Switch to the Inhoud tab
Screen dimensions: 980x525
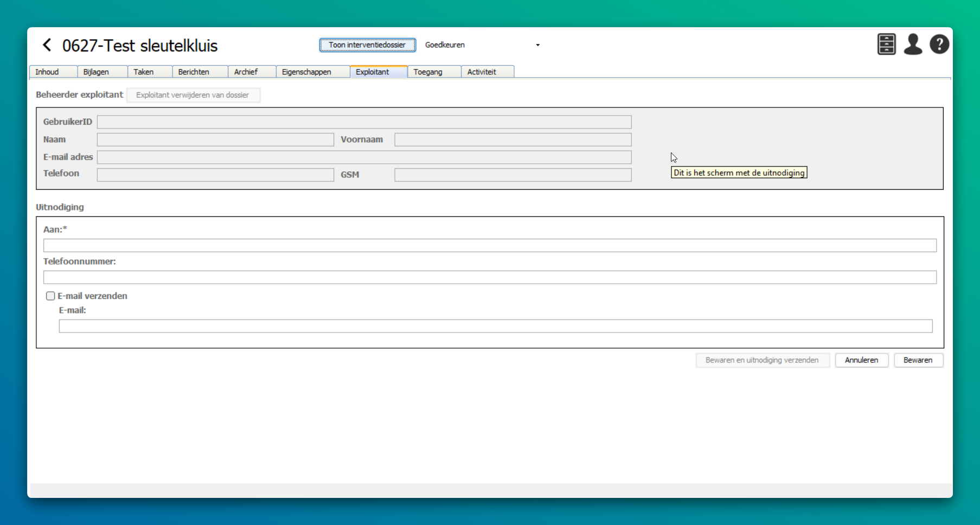click(x=53, y=72)
